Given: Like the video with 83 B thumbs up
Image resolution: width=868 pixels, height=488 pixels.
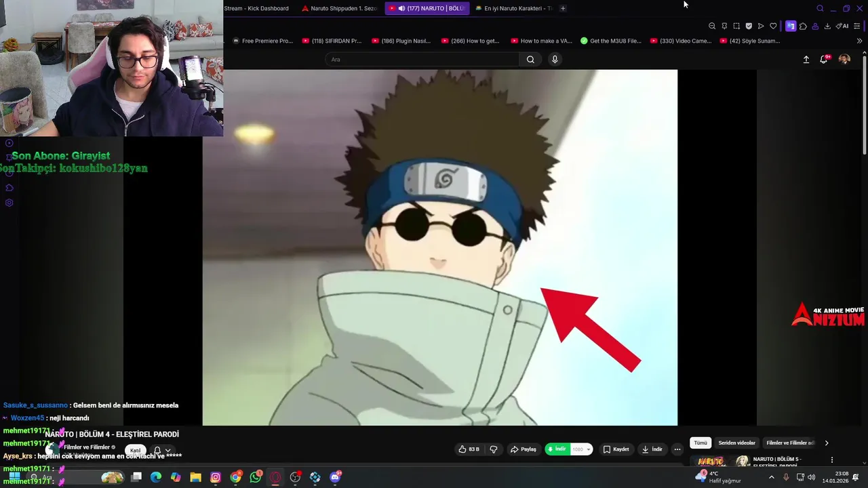Looking at the screenshot, I should coord(469,449).
